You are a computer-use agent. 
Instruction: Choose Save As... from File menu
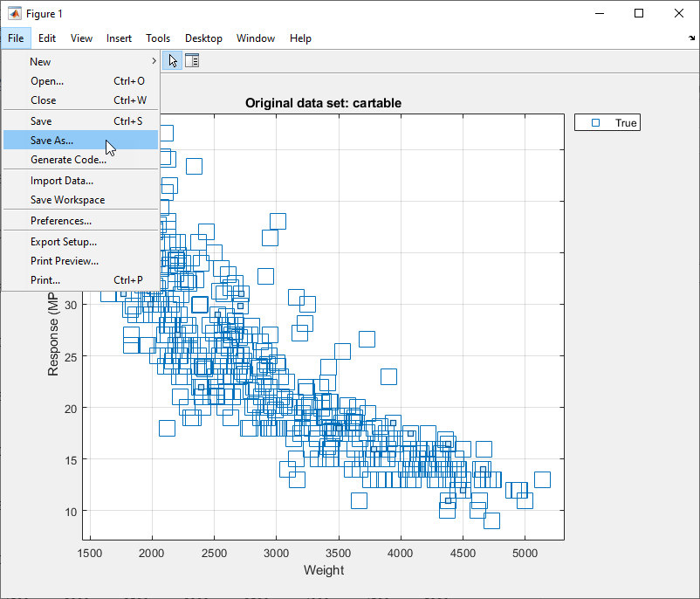(51, 141)
